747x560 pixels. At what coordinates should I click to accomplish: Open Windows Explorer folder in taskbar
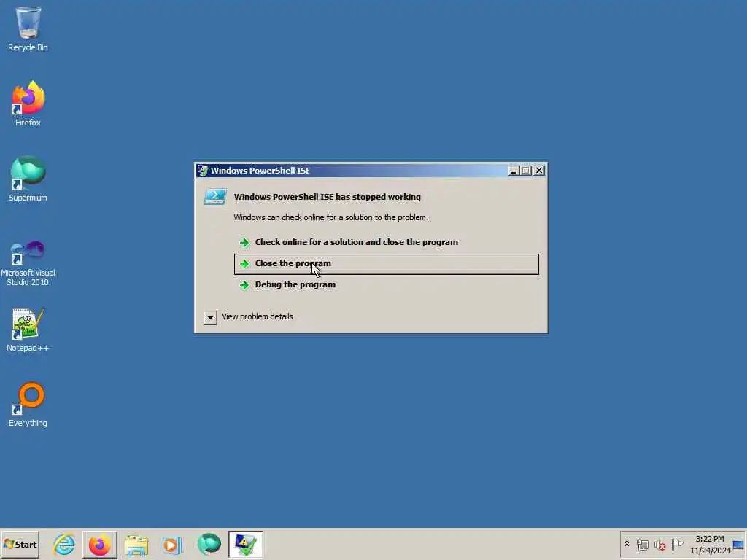click(x=136, y=544)
